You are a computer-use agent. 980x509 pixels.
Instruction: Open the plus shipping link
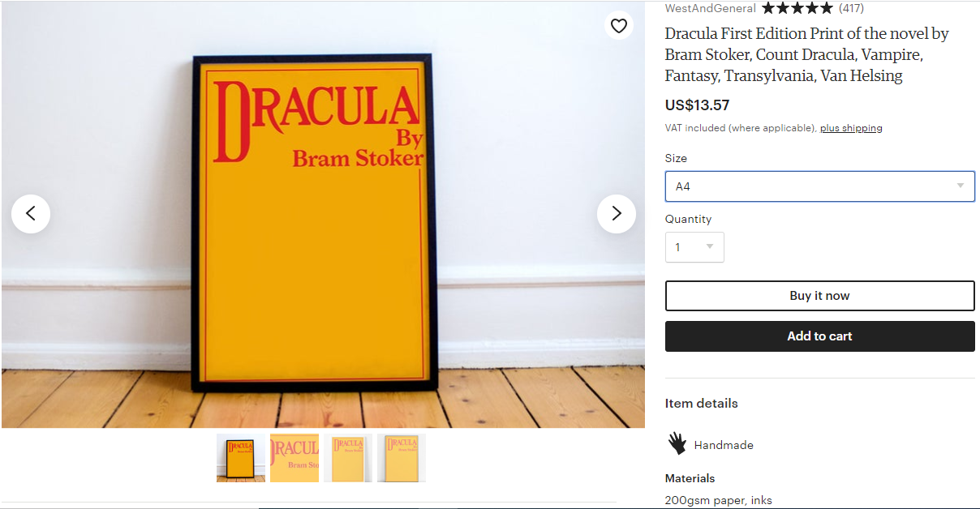[851, 128]
